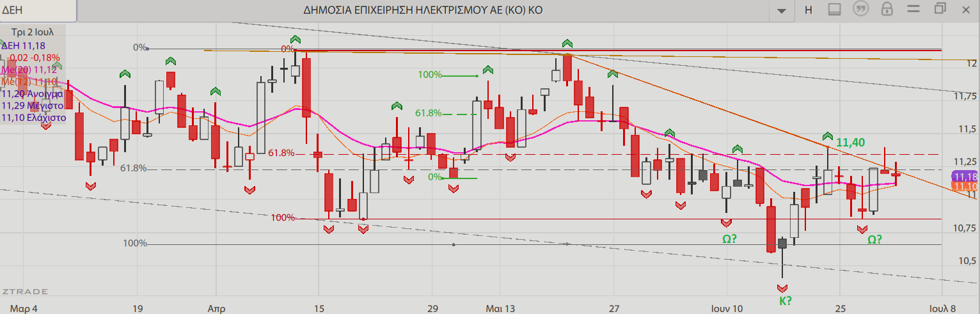
Task: Click the Τρι 2 Ιουλ date header
Action: tap(33, 31)
